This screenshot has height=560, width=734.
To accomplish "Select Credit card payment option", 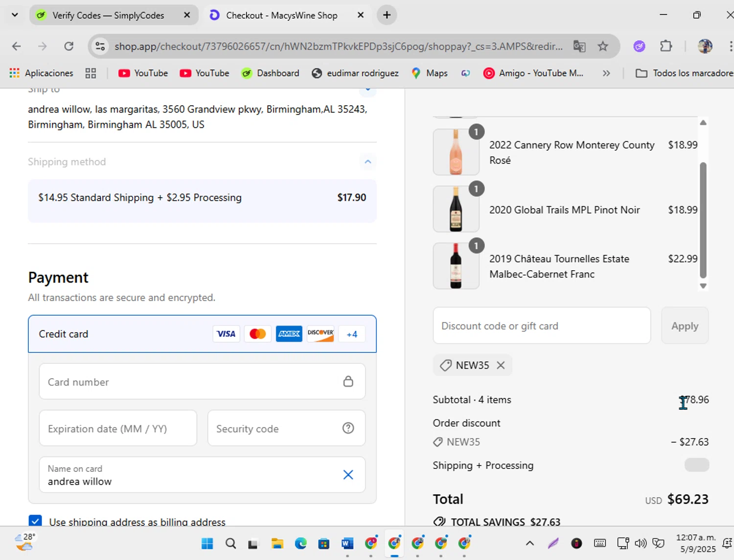I will tap(202, 334).
